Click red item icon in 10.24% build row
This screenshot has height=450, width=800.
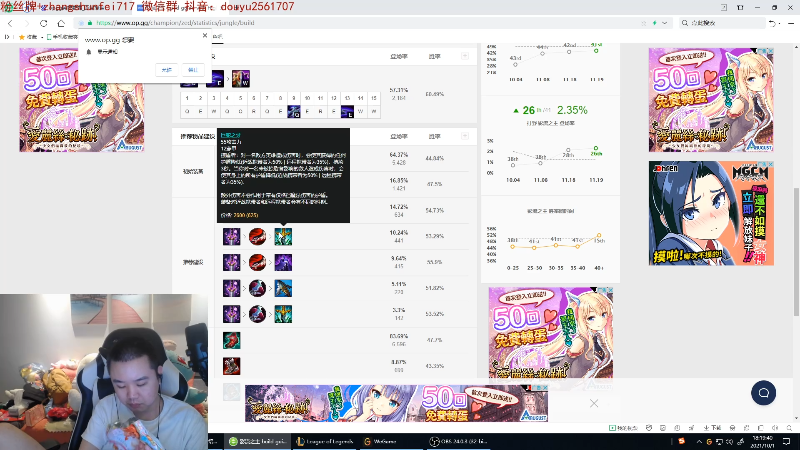(257, 237)
